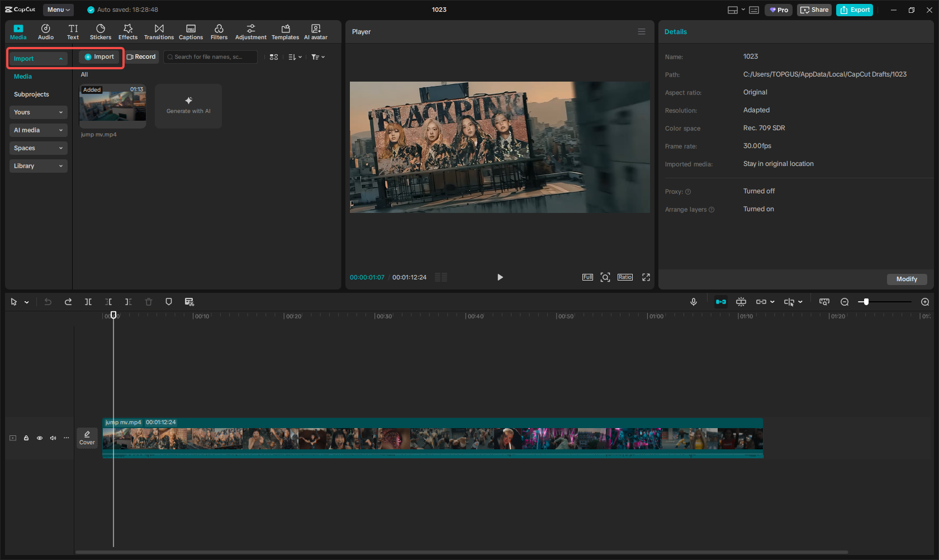This screenshot has height=560, width=939.
Task: Mute the jump mv.mp4 track
Action: [53, 438]
